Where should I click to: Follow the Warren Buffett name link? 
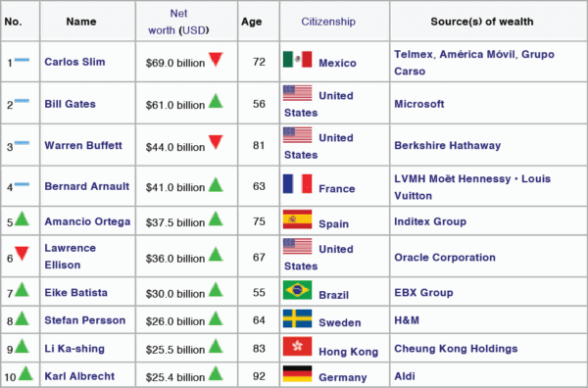pyautogui.click(x=83, y=145)
